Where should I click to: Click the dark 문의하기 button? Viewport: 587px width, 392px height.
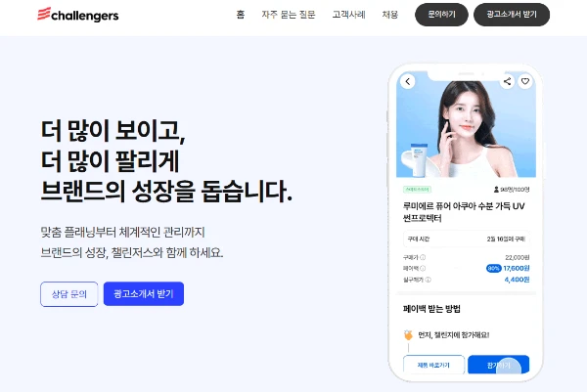click(441, 15)
